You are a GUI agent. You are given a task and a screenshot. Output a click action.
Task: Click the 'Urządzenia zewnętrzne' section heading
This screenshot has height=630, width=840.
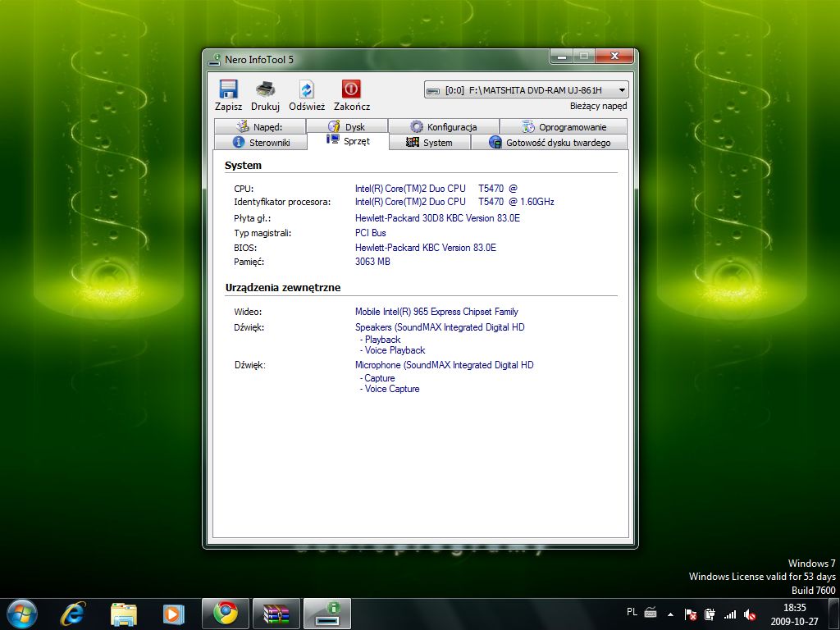pos(283,288)
